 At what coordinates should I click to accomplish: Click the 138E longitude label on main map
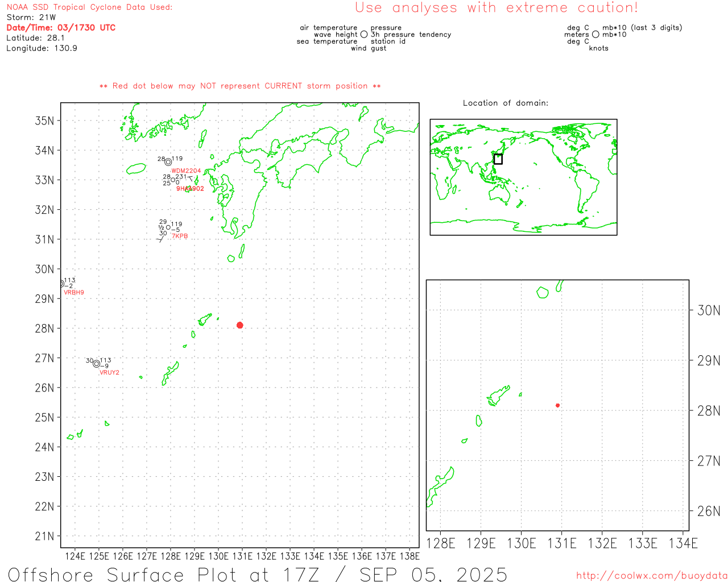point(409,556)
